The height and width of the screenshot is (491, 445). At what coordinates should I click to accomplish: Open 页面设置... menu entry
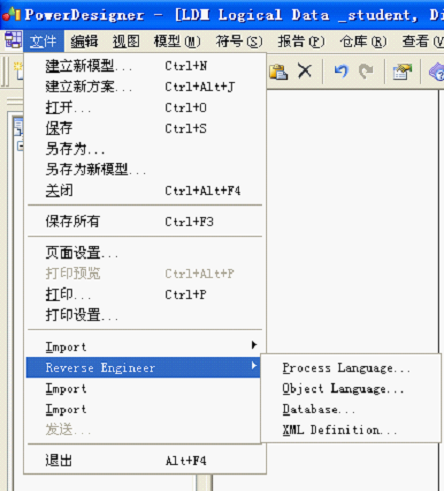tap(145, 253)
